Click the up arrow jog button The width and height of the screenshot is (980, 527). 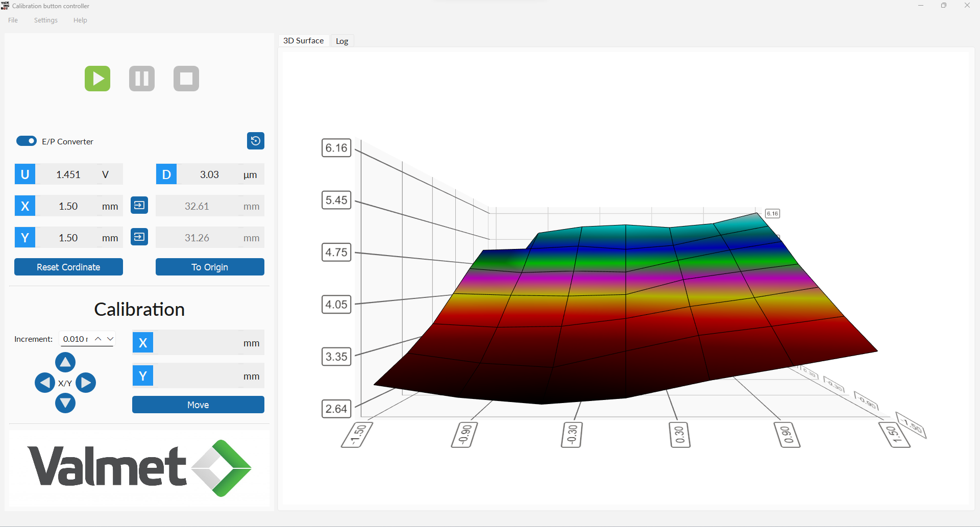click(65, 362)
